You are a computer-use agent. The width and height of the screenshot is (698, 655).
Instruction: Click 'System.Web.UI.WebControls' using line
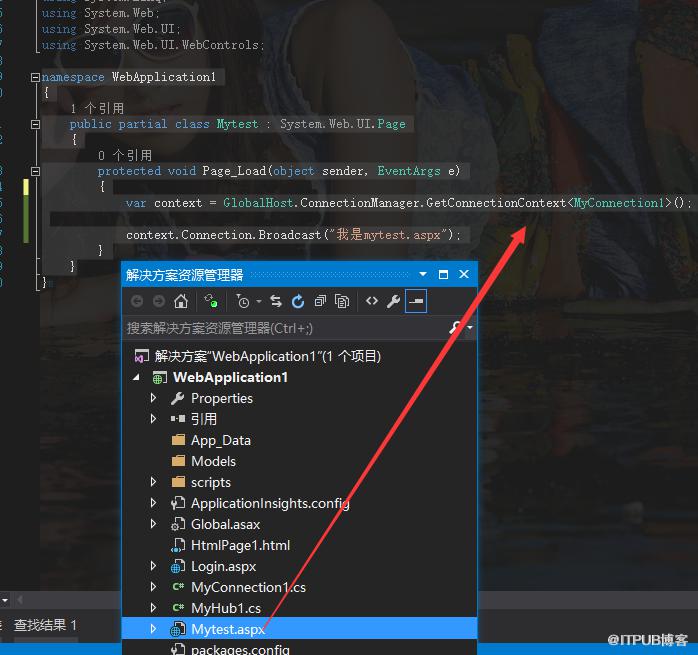[171, 45]
